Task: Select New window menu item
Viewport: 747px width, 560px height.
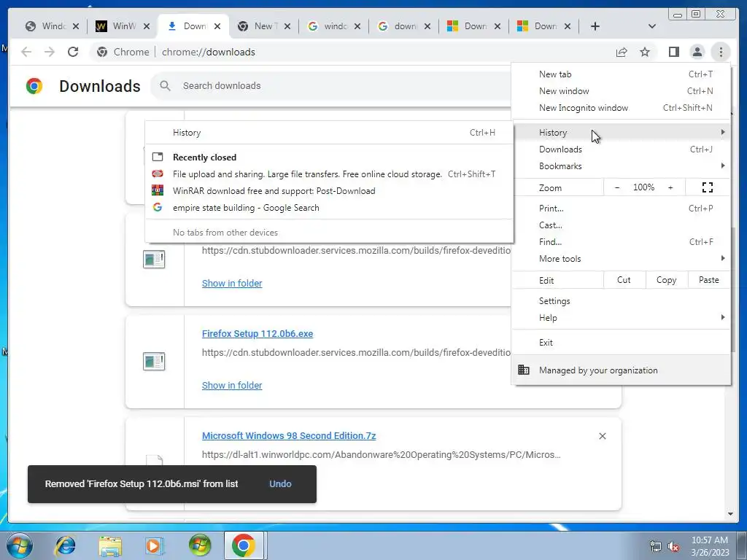Action: (621, 91)
